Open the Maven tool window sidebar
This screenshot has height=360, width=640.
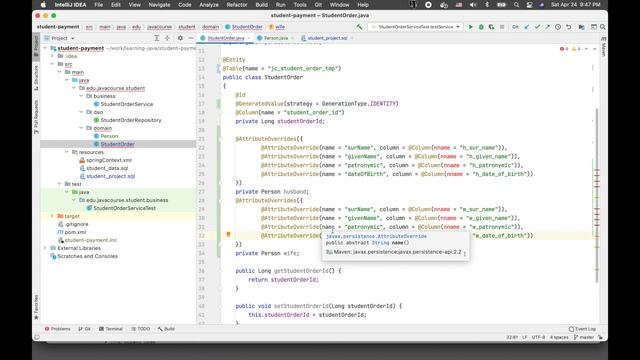pos(603,47)
